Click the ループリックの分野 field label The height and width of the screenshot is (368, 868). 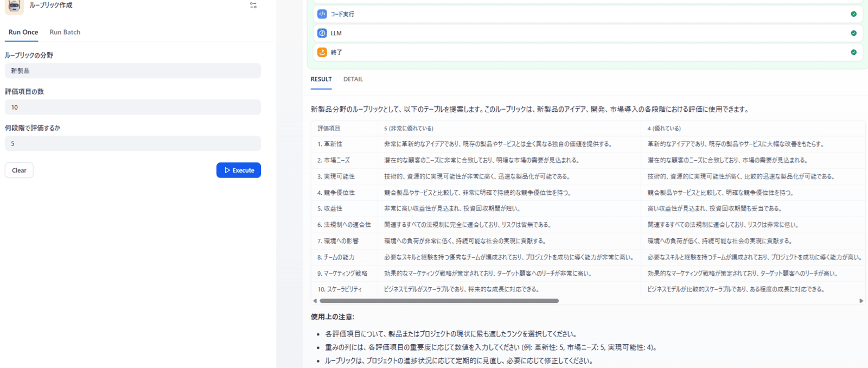pos(29,55)
